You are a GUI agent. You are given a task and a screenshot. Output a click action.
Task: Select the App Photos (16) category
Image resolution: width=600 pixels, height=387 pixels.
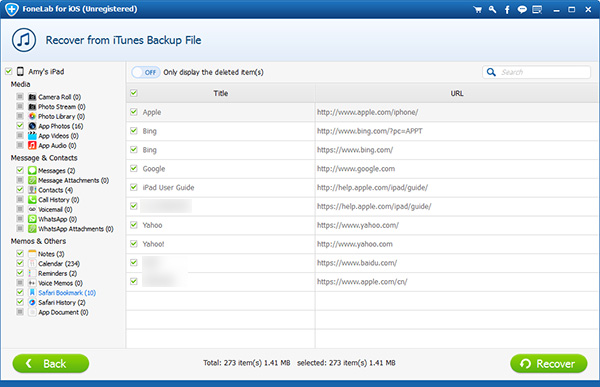click(60, 126)
